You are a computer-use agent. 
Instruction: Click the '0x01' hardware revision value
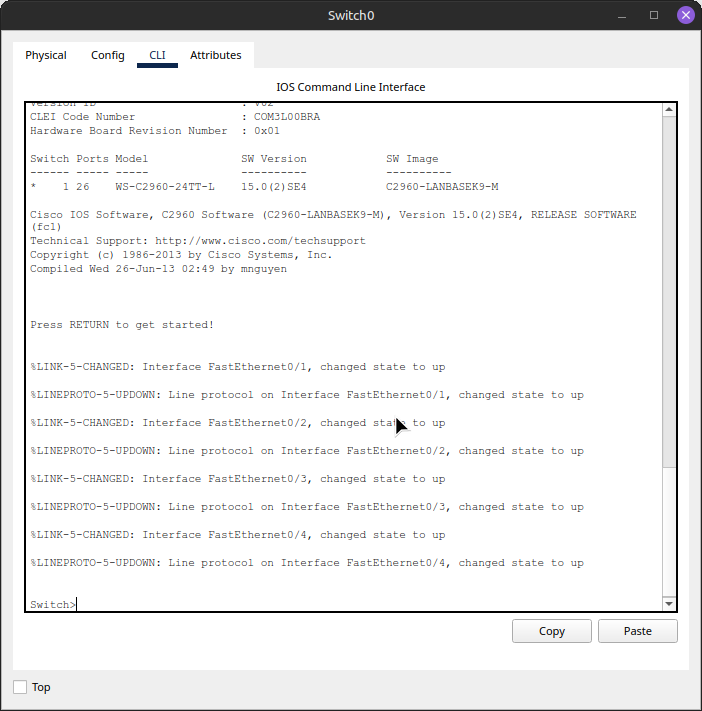tap(267, 131)
